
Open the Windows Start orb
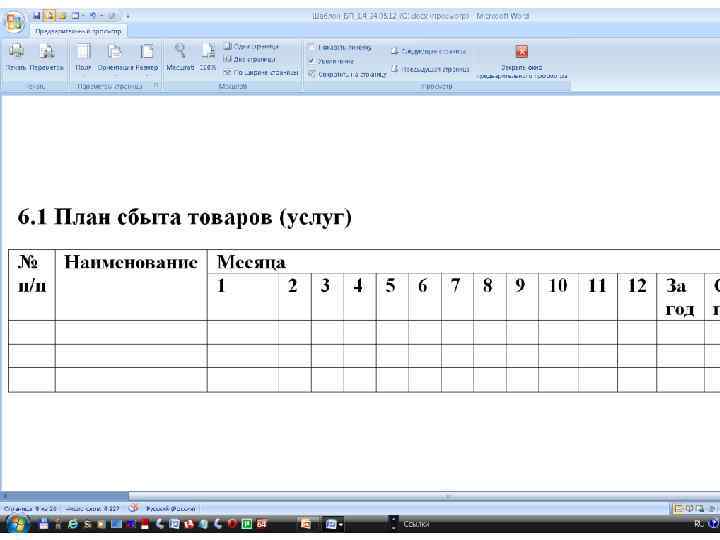pyautogui.click(x=16, y=524)
